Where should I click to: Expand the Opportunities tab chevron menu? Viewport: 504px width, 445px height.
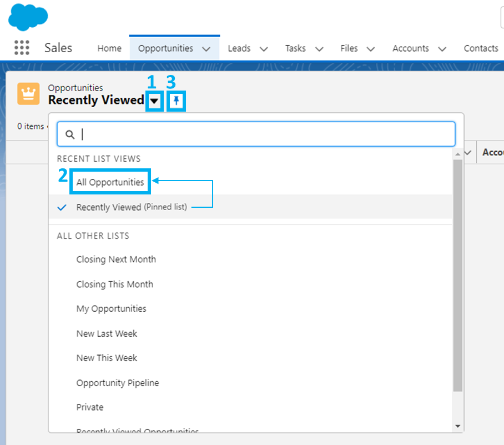click(x=206, y=49)
